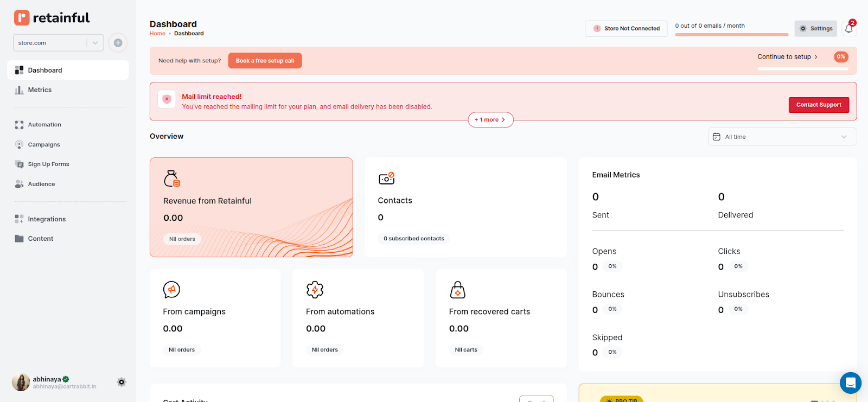Click the emails per month usage bar
The width and height of the screenshot is (868, 402).
pyautogui.click(x=732, y=35)
